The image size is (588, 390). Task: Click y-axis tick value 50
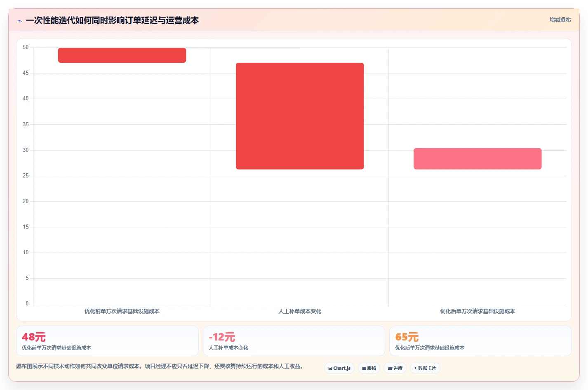pyautogui.click(x=26, y=47)
